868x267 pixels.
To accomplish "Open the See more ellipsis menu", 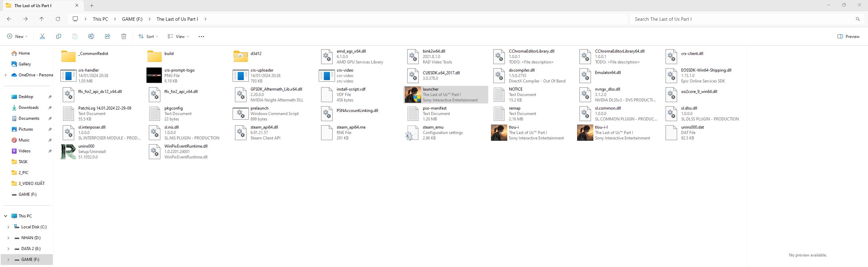I will pyautogui.click(x=201, y=36).
